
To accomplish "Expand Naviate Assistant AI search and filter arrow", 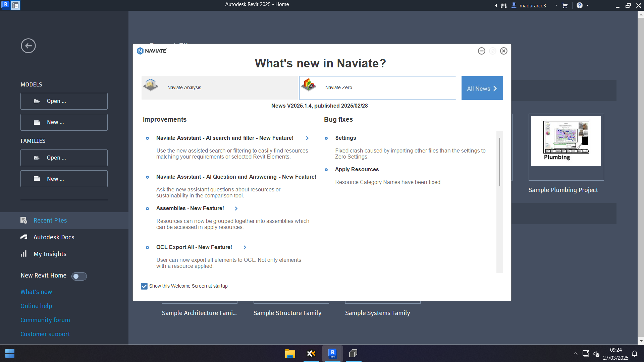I will (x=307, y=138).
